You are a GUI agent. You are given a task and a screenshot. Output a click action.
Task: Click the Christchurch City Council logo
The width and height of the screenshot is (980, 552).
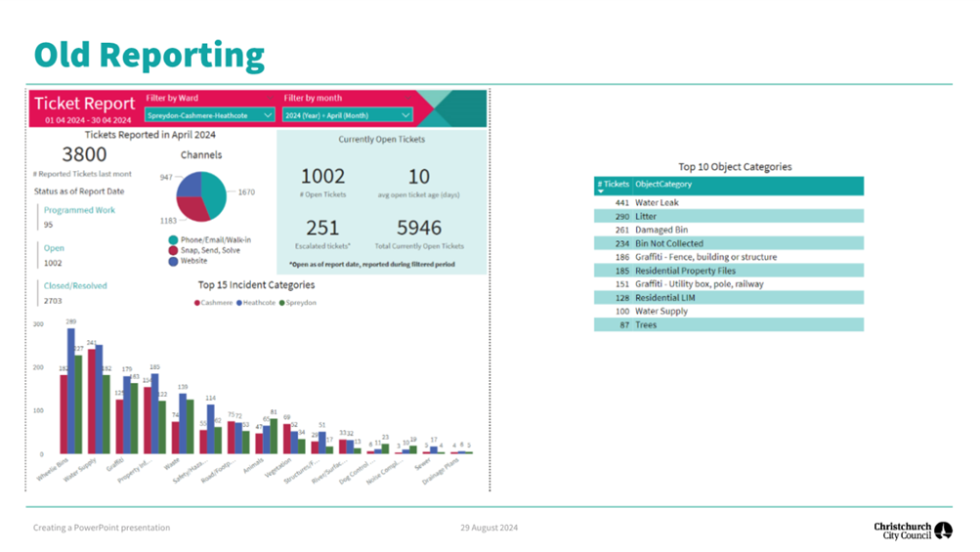[913, 531]
